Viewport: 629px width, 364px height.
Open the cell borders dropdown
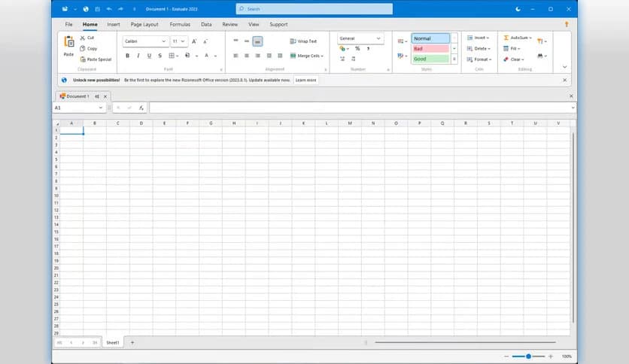click(x=173, y=56)
